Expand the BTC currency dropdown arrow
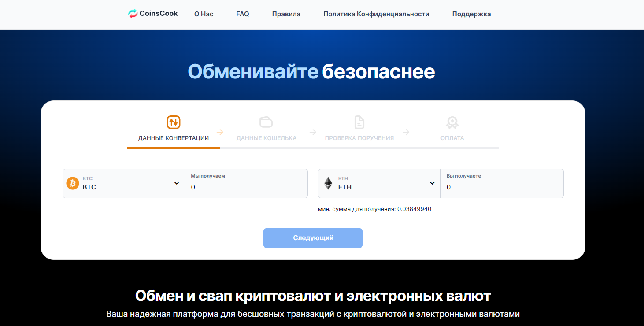Screen dimensions: 644x326 (x=176, y=183)
